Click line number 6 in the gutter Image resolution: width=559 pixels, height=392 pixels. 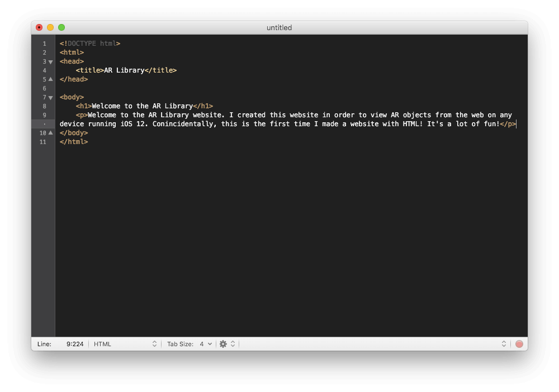click(44, 88)
